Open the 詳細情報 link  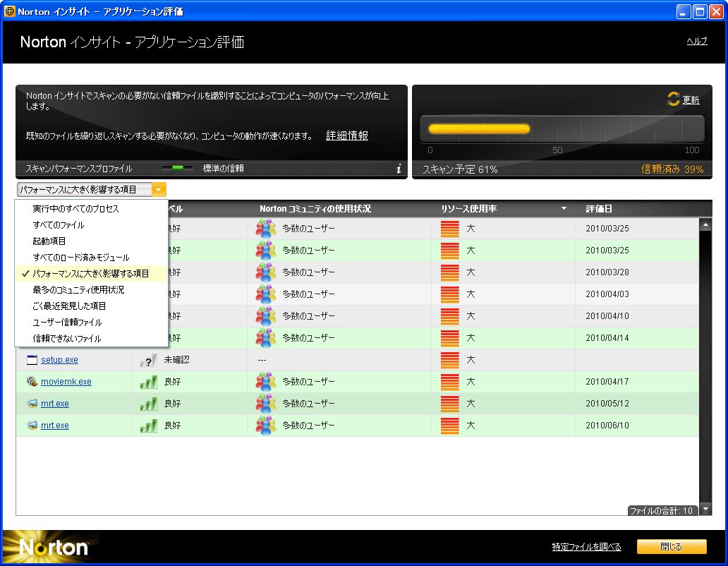pos(347,136)
